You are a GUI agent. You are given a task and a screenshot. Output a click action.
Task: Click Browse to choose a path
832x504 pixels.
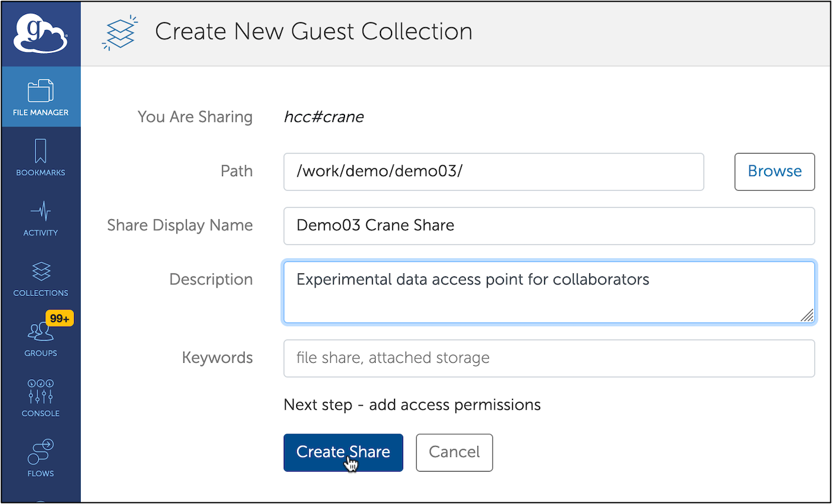coord(774,172)
